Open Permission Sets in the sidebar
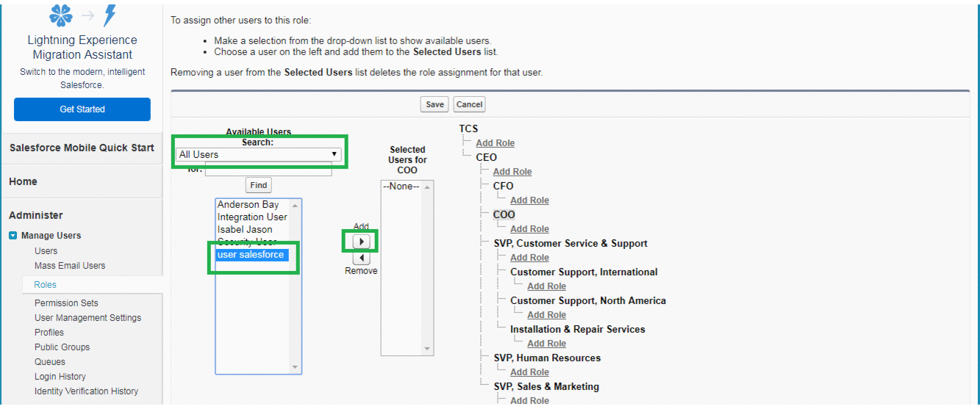This screenshot has height=409, width=980. (66, 303)
